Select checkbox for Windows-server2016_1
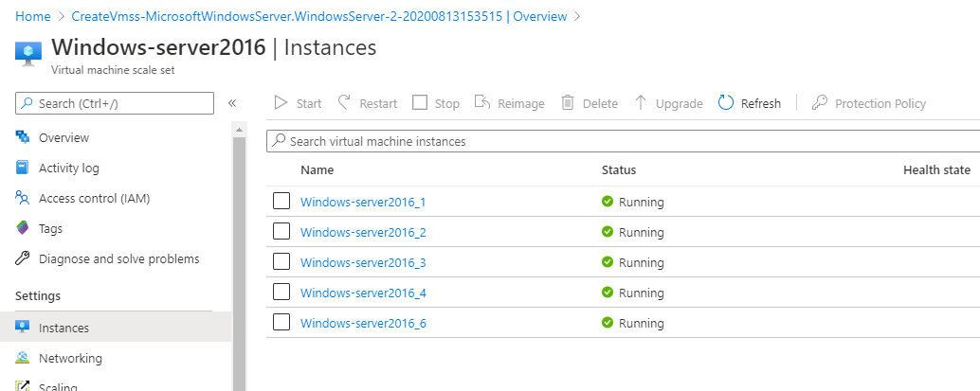This screenshot has height=391, width=980. [281, 201]
